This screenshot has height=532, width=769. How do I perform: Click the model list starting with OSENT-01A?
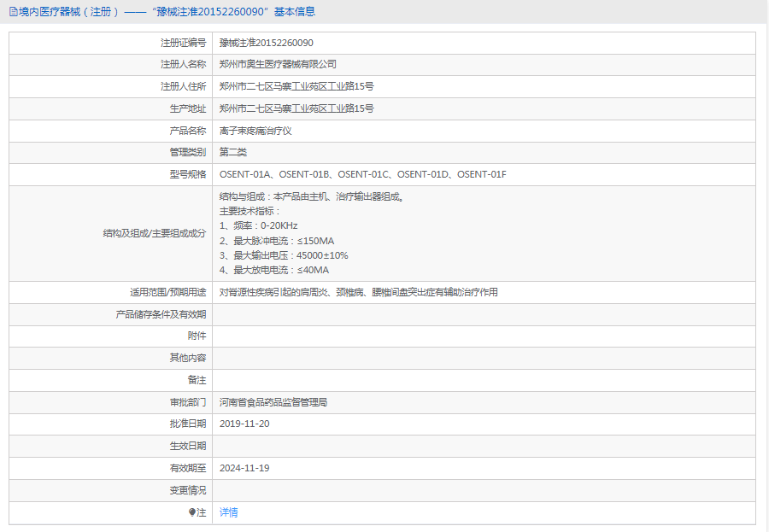coord(363,174)
